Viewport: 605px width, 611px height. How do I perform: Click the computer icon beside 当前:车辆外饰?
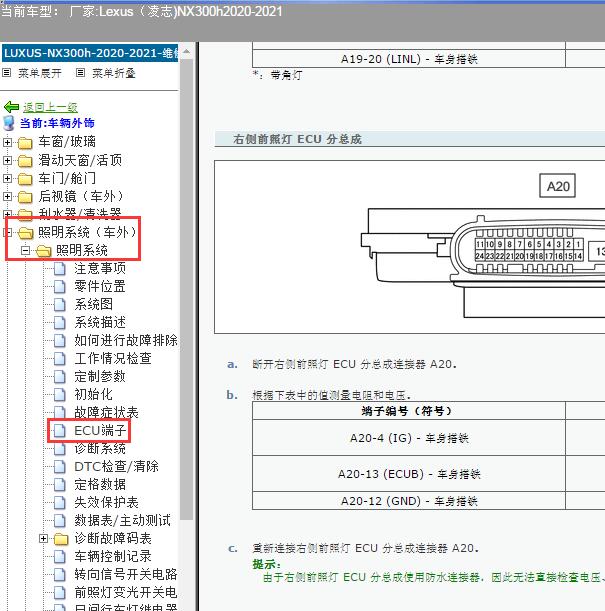(x=9, y=123)
